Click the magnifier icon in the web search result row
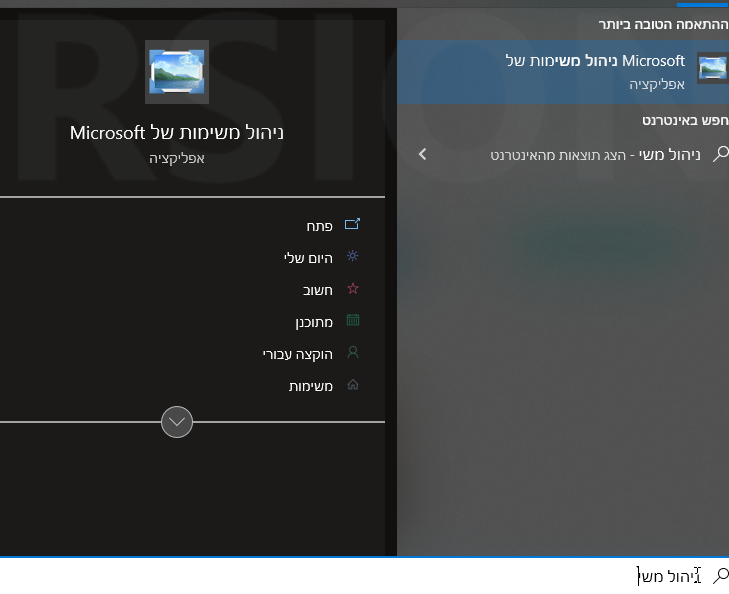Image resolution: width=729 pixels, height=594 pixels. click(x=720, y=154)
